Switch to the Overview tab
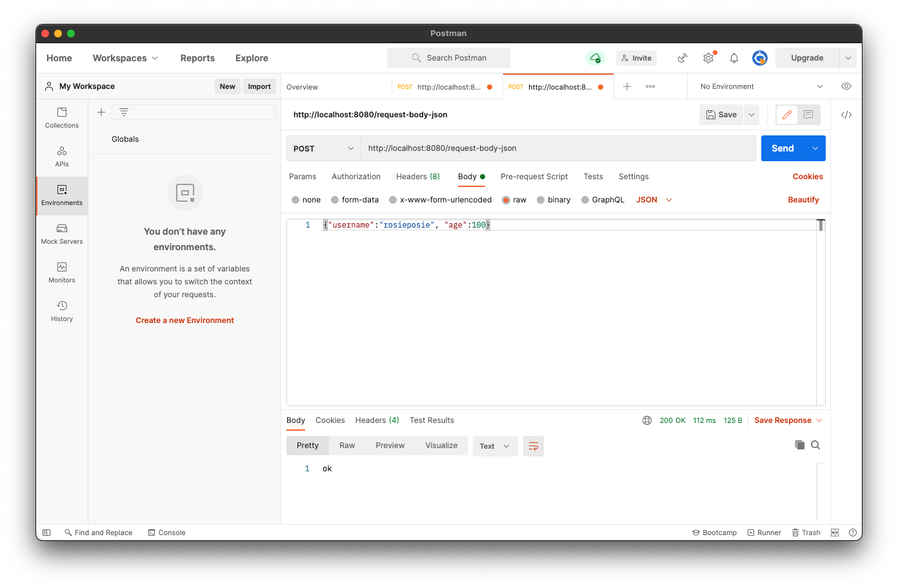Screen dimensions: 898x588 (302, 87)
